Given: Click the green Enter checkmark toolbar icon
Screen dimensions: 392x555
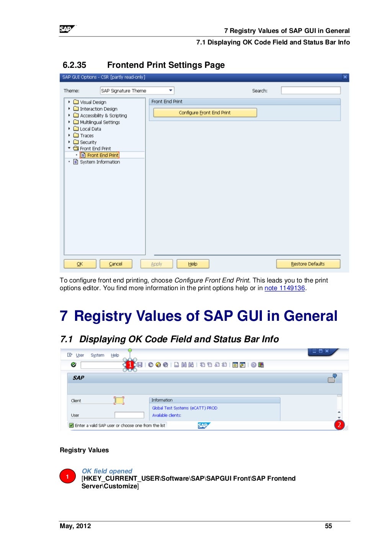Looking at the screenshot, I should [73, 365].
